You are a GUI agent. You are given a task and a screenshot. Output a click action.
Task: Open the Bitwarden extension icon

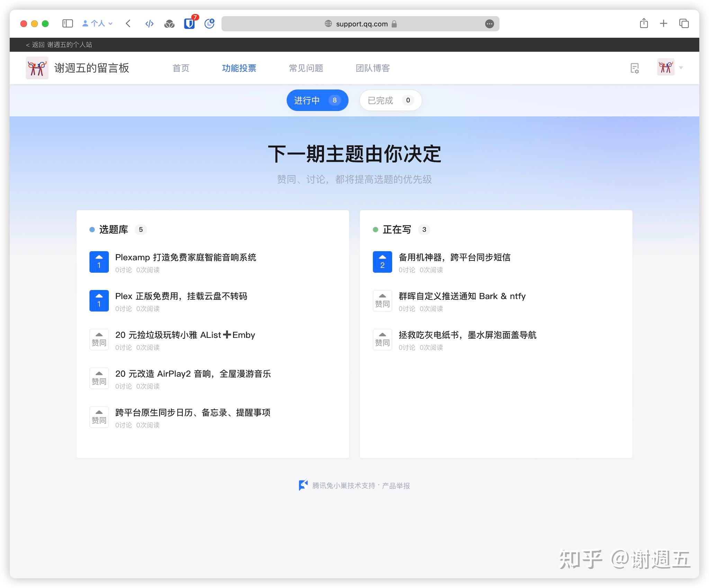point(189,24)
